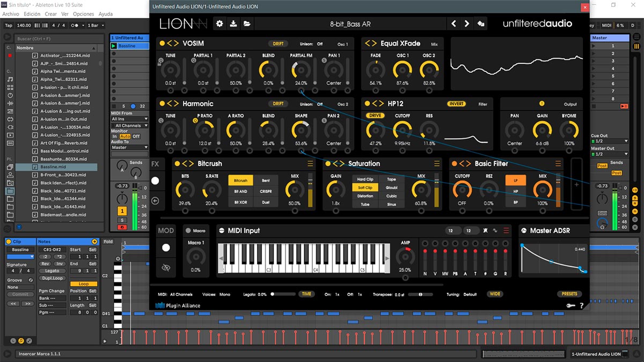Toggle the HP12 filter power dot

pos(367,104)
